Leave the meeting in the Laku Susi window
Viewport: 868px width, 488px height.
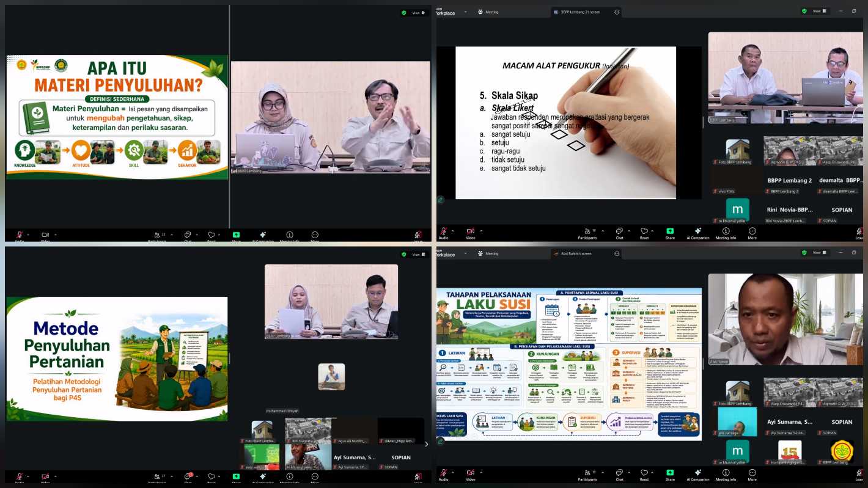point(859,473)
